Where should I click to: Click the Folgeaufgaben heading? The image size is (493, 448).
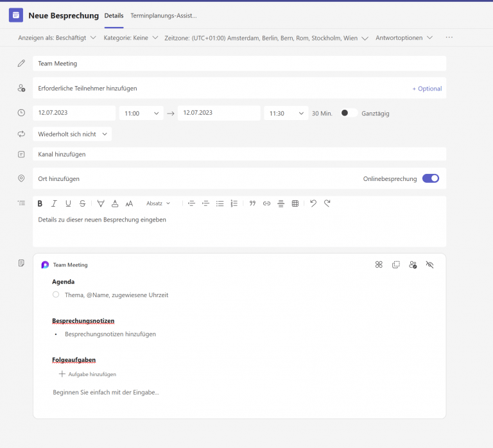74,359
